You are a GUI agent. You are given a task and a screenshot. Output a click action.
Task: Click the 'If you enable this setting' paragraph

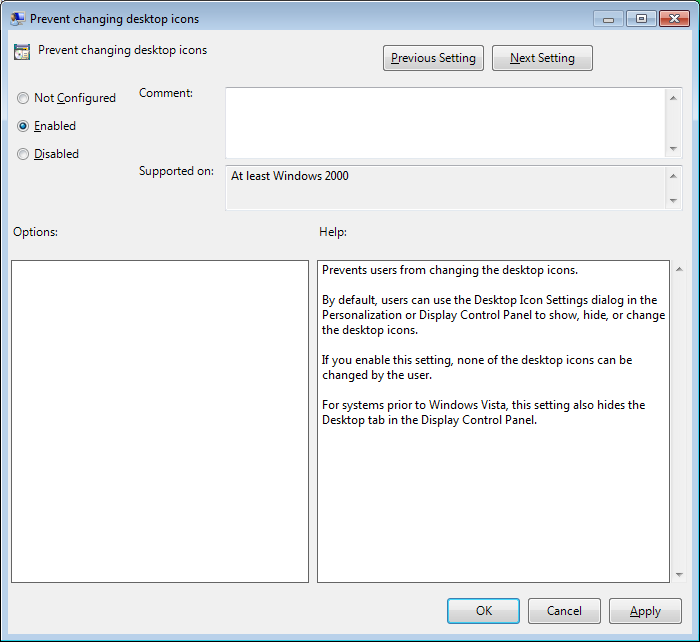coord(477,367)
